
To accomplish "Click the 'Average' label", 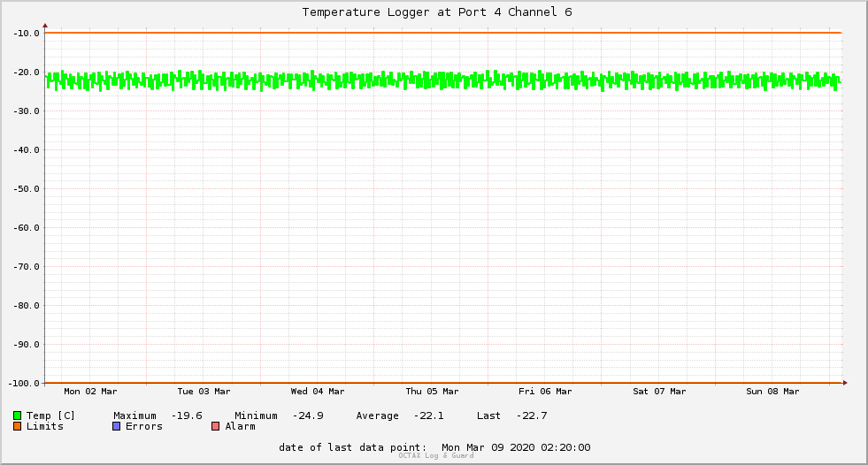I will (x=377, y=415).
